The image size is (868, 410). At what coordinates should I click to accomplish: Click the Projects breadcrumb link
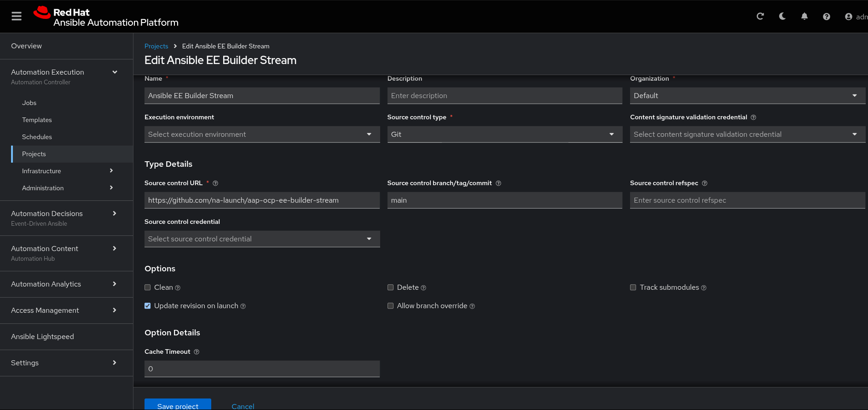[x=156, y=46]
